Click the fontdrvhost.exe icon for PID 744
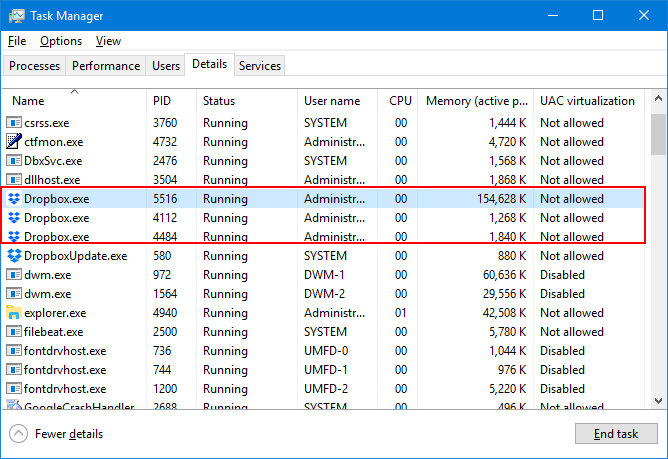668x459 pixels. 14,370
